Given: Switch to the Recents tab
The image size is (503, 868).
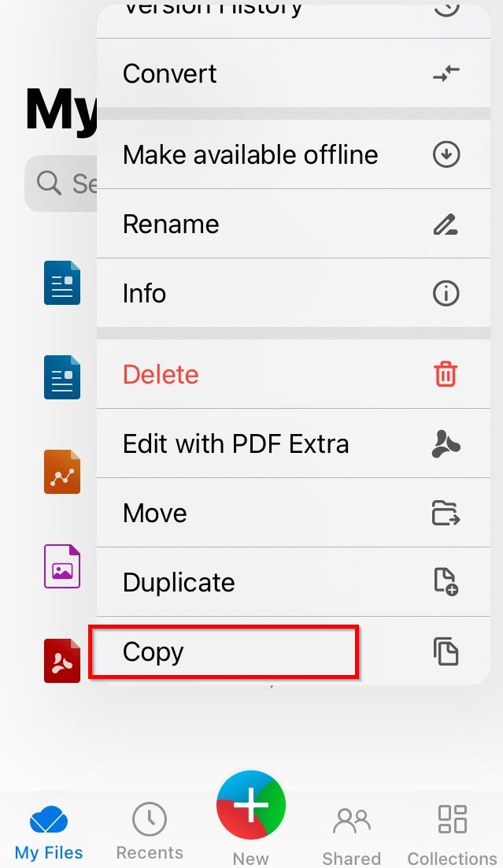Looking at the screenshot, I should tap(150, 833).
